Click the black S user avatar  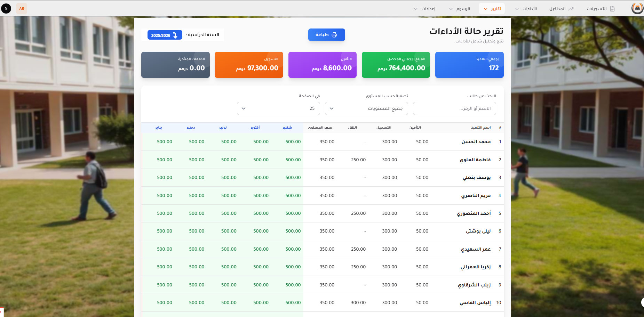click(x=6, y=8)
